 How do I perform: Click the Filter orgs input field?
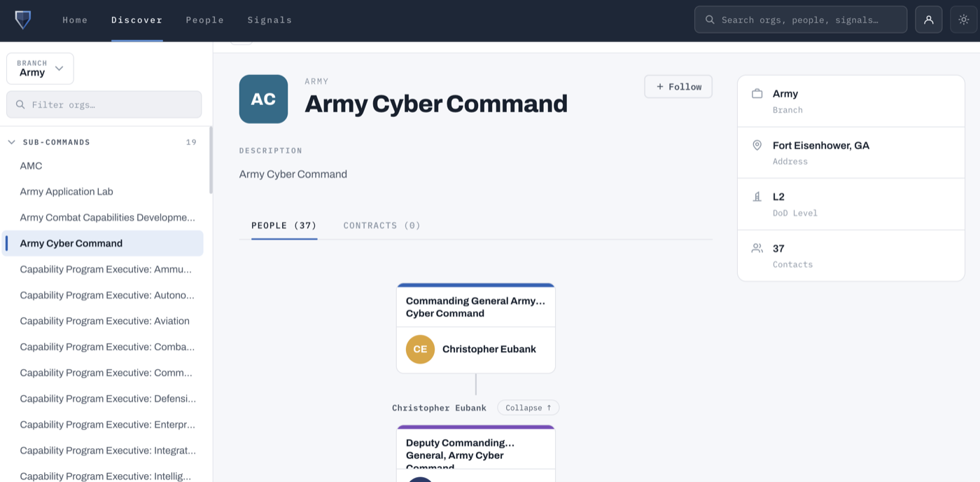click(x=104, y=104)
